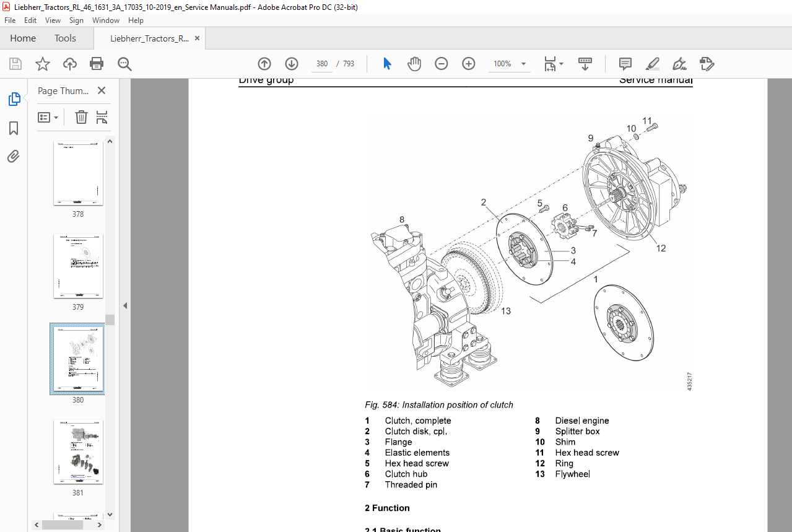Screen dimensions: 792x532
Task: Click thumbnail panel scroll right arrow
Action: (x=101, y=525)
